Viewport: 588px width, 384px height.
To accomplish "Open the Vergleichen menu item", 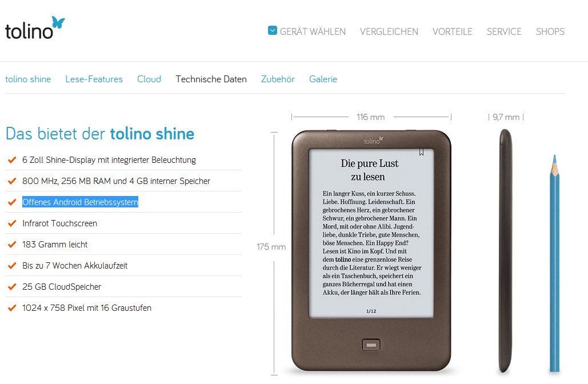I will coord(389,31).
